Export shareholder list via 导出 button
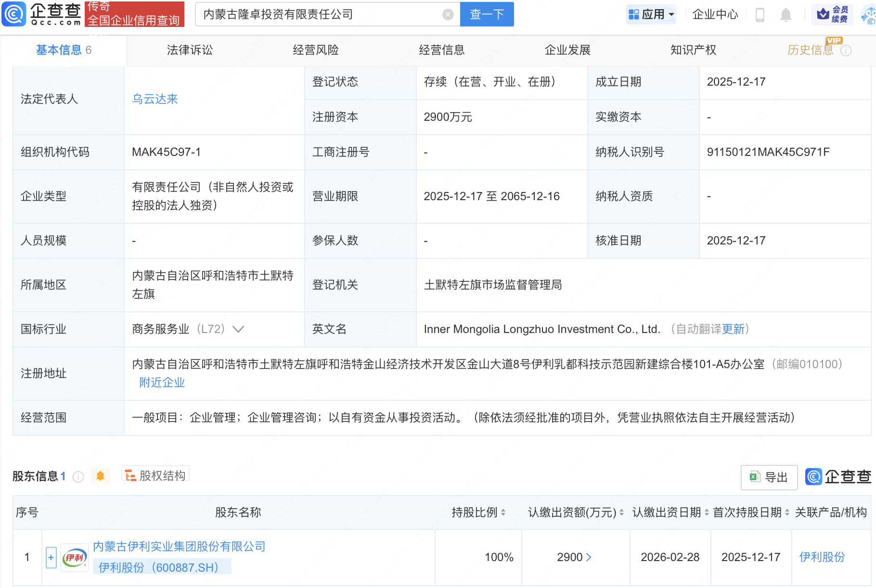The image size is (876, 588). point(769,477)
